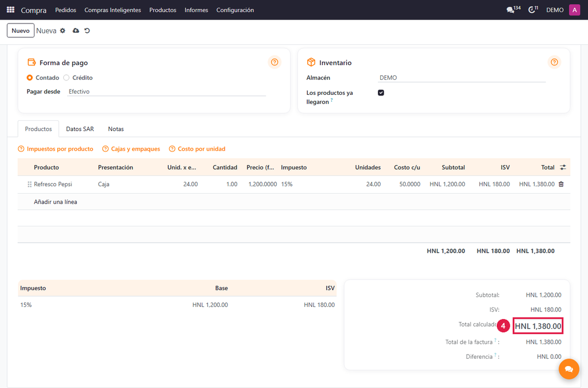Open the column options adjust icon
This screenshot has width=588, height=388.
[x=563, y=167]
